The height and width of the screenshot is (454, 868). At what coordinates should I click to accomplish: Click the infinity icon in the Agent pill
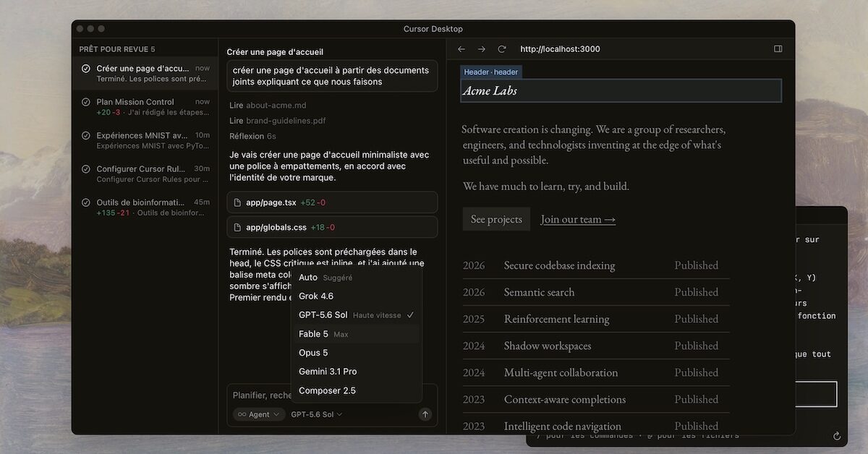[242, 414]
